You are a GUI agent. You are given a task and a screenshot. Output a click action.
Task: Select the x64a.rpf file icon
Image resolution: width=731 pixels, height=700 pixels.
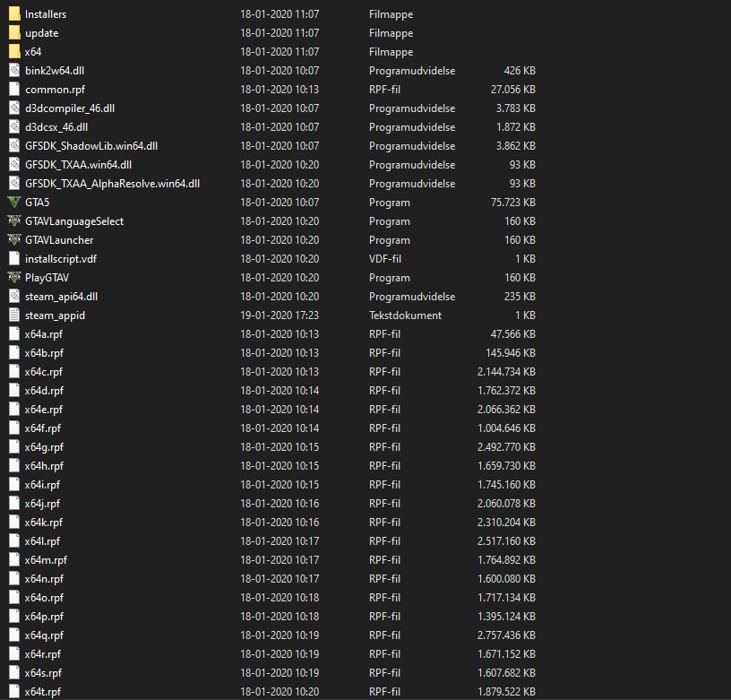point(14,334)
